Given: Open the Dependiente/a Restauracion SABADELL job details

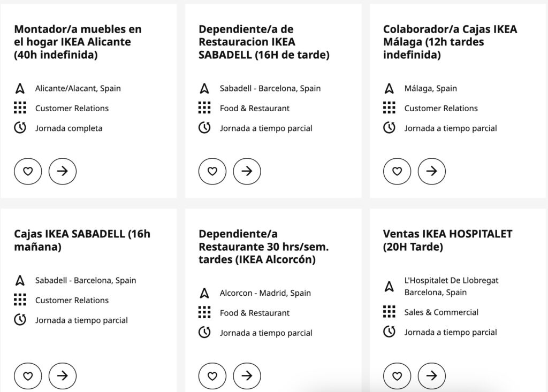Looking at the screenshot, I should click(x=247, y=171).
